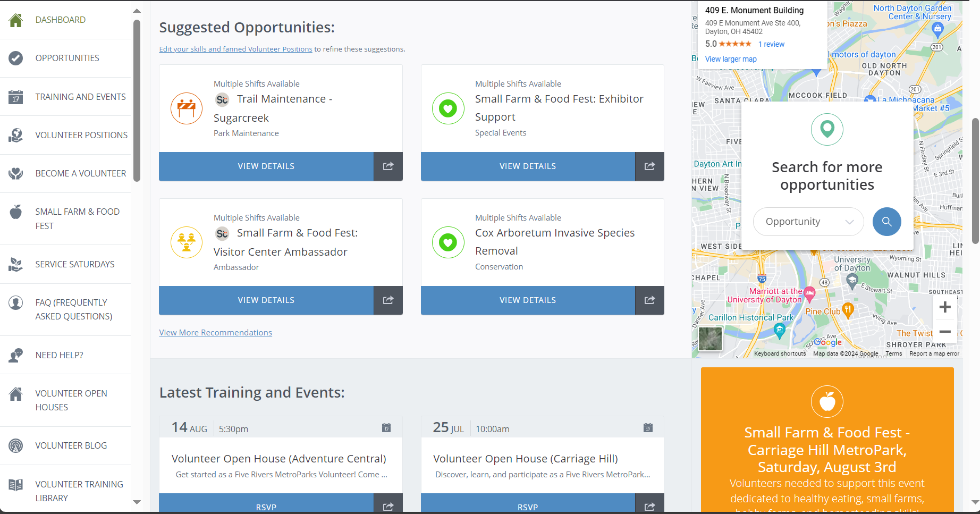
Task: Add Carriage Hill open house to calendar
Action: [x=648, y=428]
